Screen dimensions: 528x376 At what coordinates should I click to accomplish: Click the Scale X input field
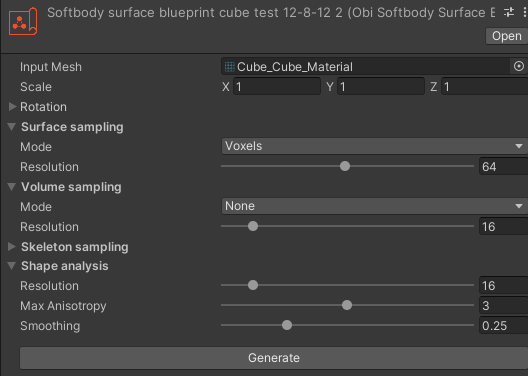[x=277, y=87]
